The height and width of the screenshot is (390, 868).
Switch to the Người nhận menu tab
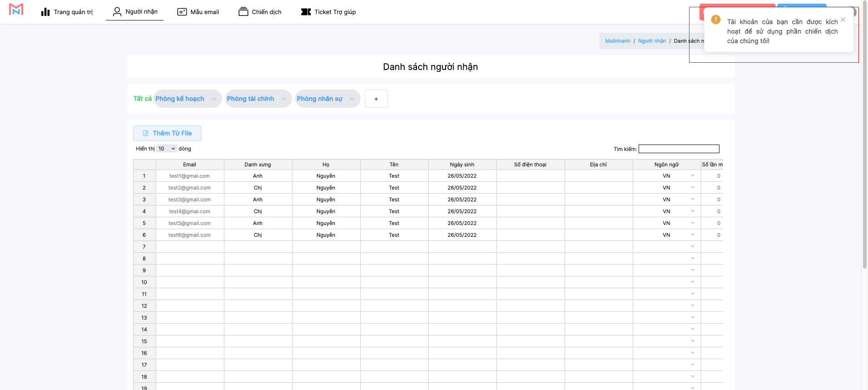click(x=135, y=12)
